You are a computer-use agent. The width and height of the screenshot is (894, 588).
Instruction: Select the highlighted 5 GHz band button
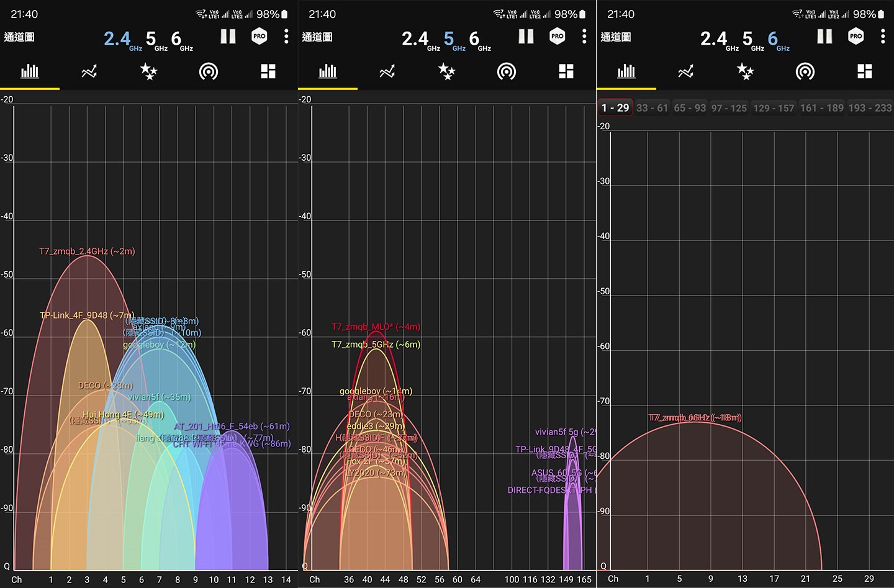(454, 40)
